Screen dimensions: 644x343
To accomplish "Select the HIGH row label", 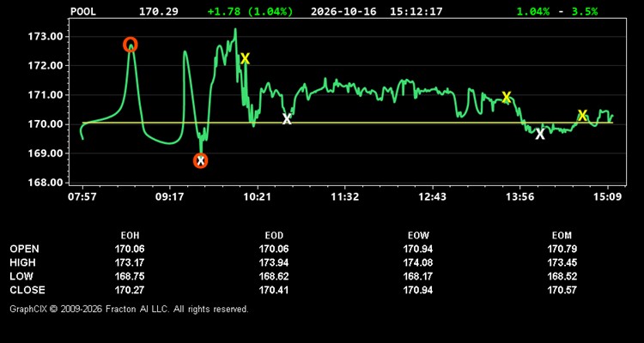I will click(22, 262).
